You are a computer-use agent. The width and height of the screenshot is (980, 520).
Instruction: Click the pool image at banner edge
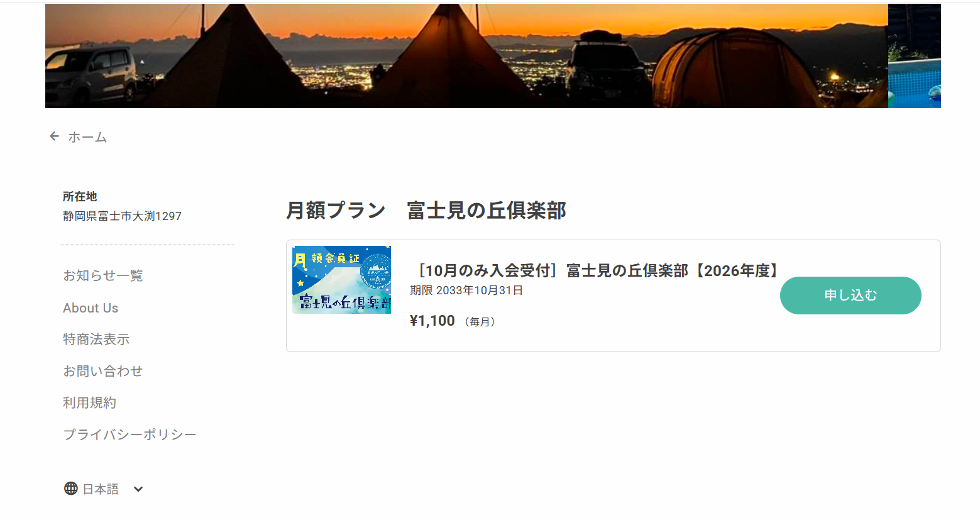(915, 56)
